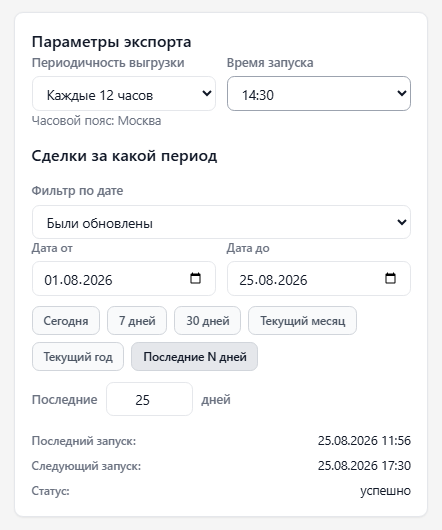Expand the Фильтр по дате dropdown
The width and height of the screenshot is (442, 530).
click(x=221, y=222)
